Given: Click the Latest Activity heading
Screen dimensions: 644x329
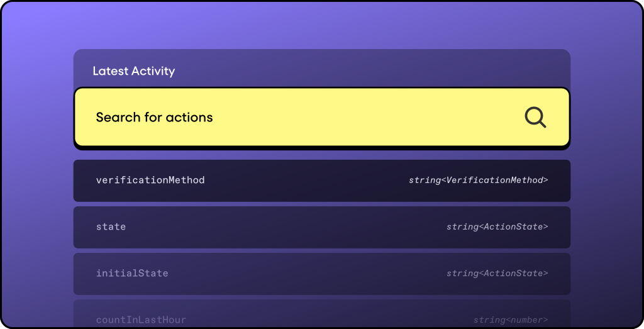Looking at the screenshot, I should 134,71.
